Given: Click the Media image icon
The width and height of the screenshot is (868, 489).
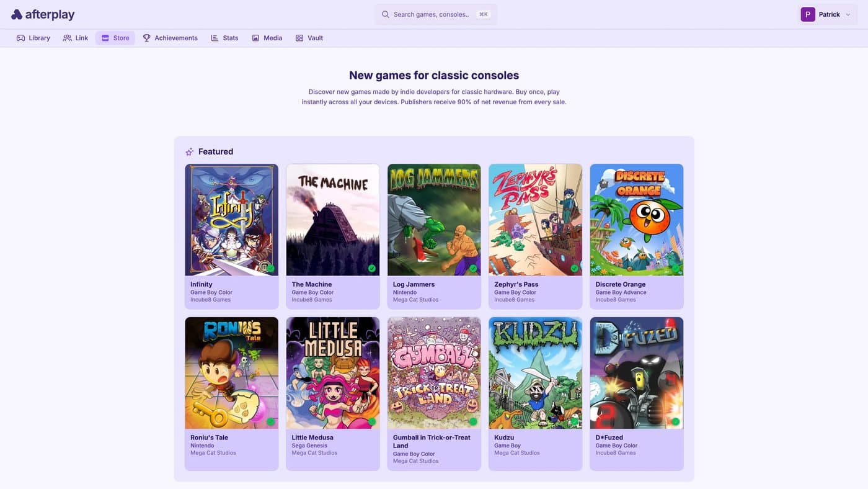Looking at the screenshot, I should tap(255, 38).
